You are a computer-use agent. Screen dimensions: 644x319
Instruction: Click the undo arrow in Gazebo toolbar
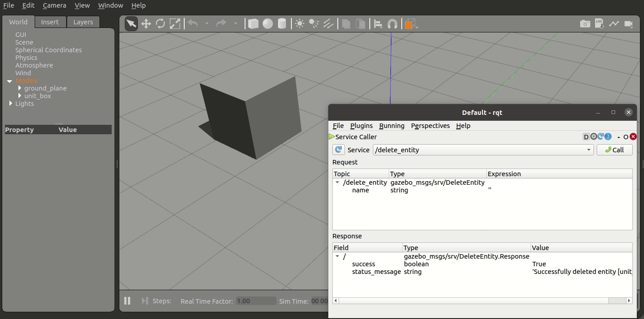(x=193, y=23)
